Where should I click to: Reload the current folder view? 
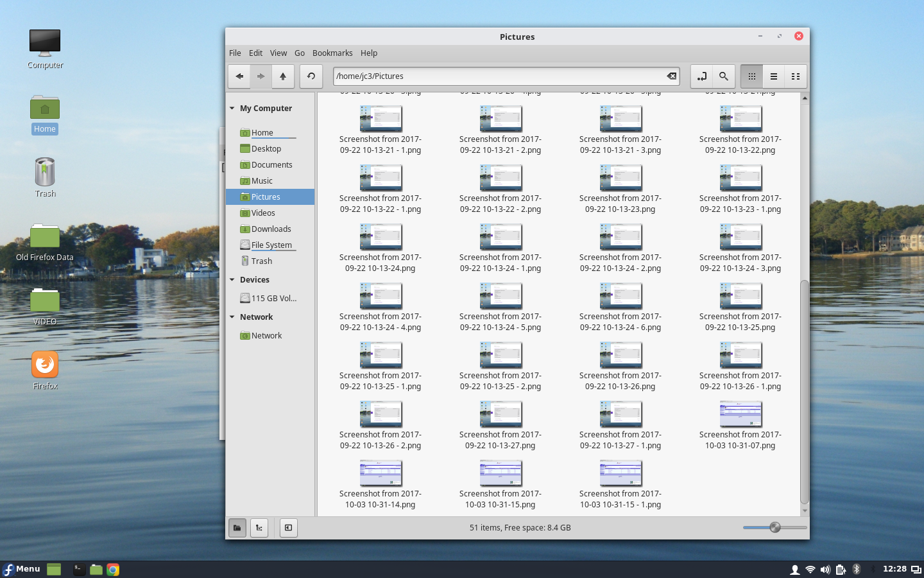311,76
